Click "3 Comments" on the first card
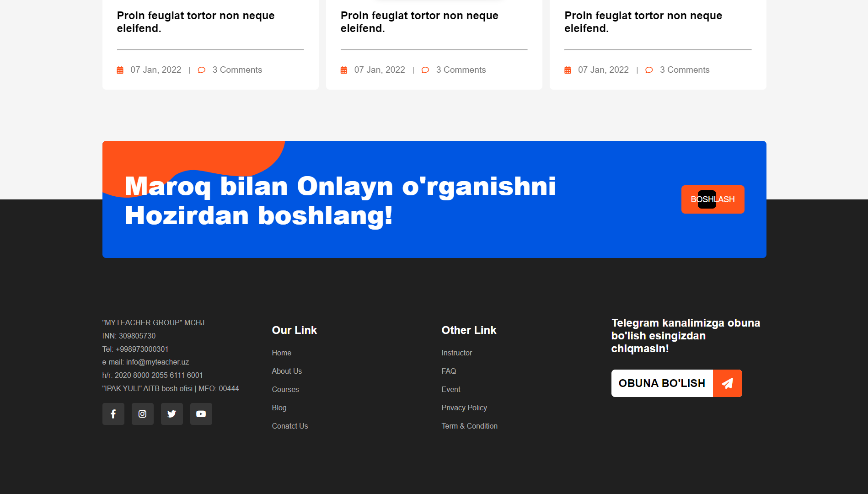 [x=237, y=70]
